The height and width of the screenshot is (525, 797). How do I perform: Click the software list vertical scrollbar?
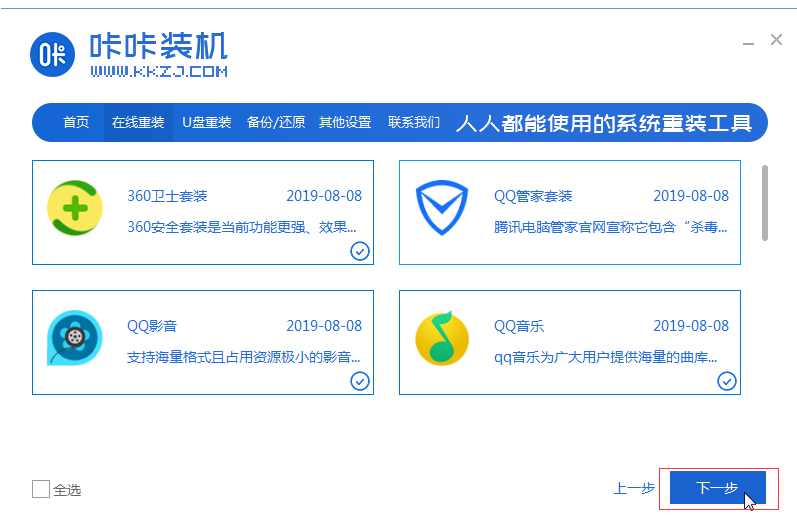(x=765, y=202)
